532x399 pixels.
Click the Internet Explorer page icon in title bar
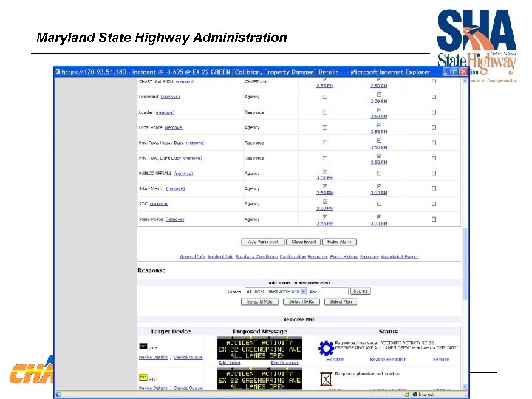tap(58, 72)
